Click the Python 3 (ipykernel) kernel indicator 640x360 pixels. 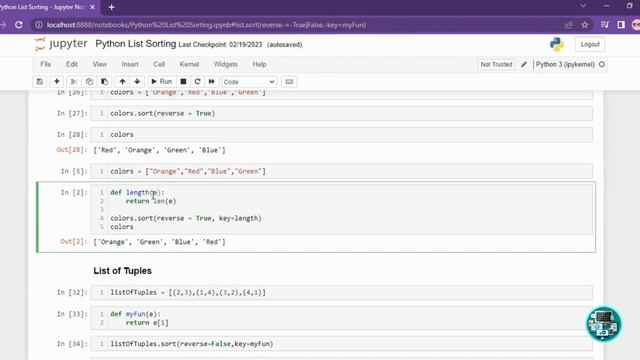point(565,64)
